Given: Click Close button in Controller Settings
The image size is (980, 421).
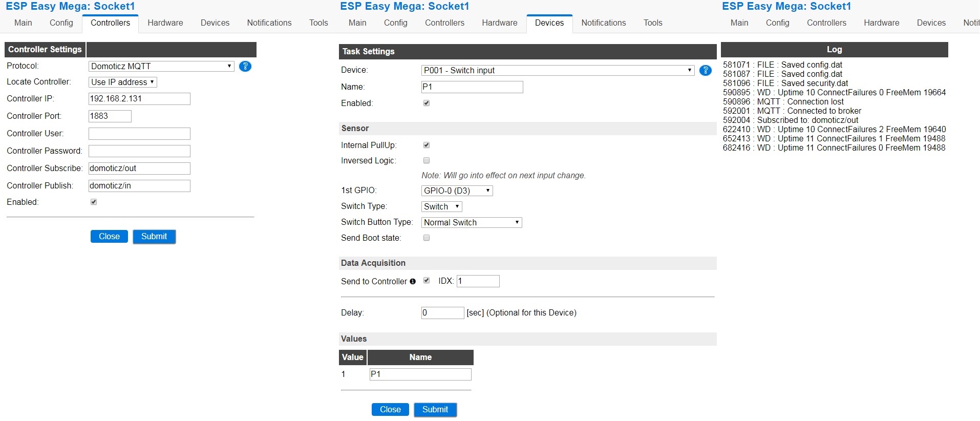Looking at the screenshot, I should pyautogui.click(x=109, y=236).
